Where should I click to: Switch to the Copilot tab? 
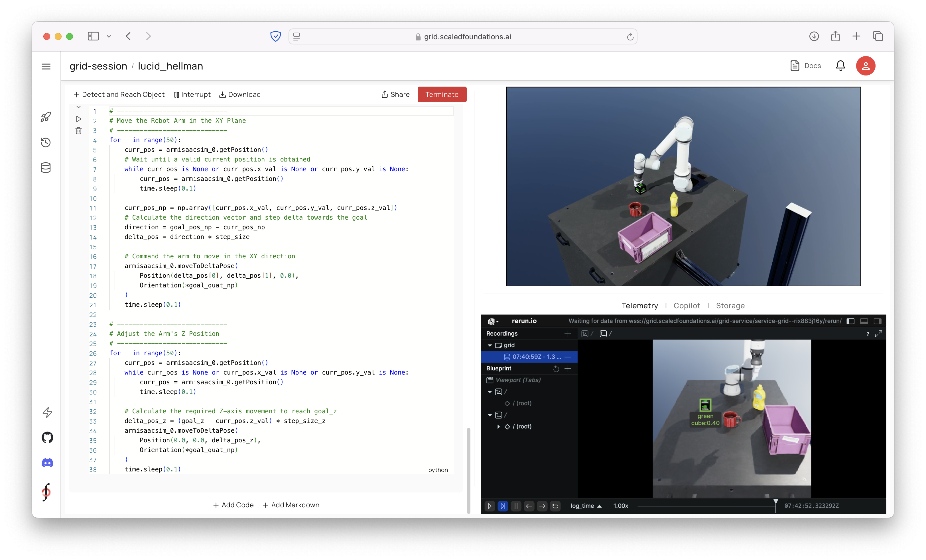[687, 305]
